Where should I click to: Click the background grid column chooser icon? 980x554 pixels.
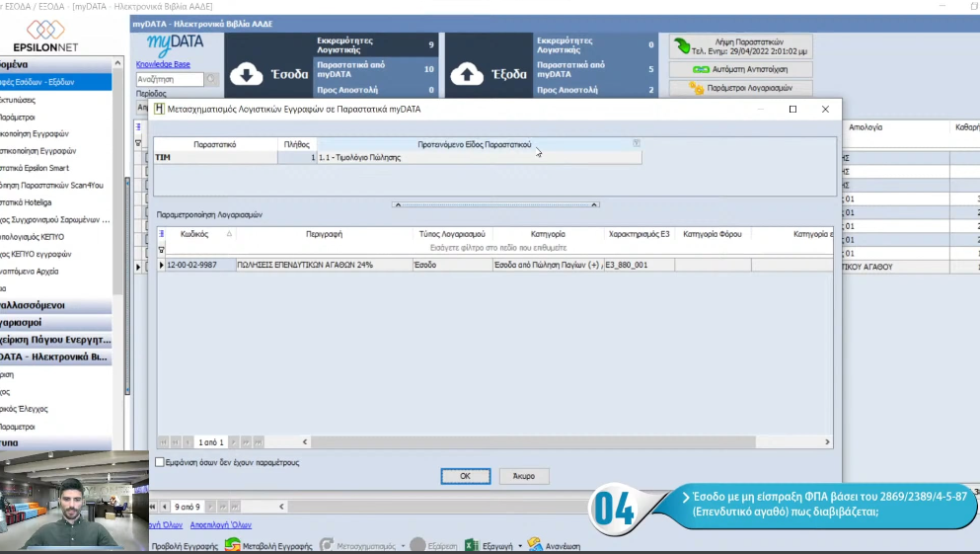(138, 127)
